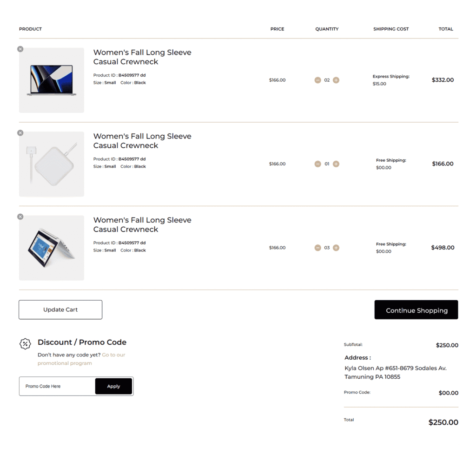This screenshot has height=460, width=476.
Task: Click Continue Shopping
Action: (416, 310)
